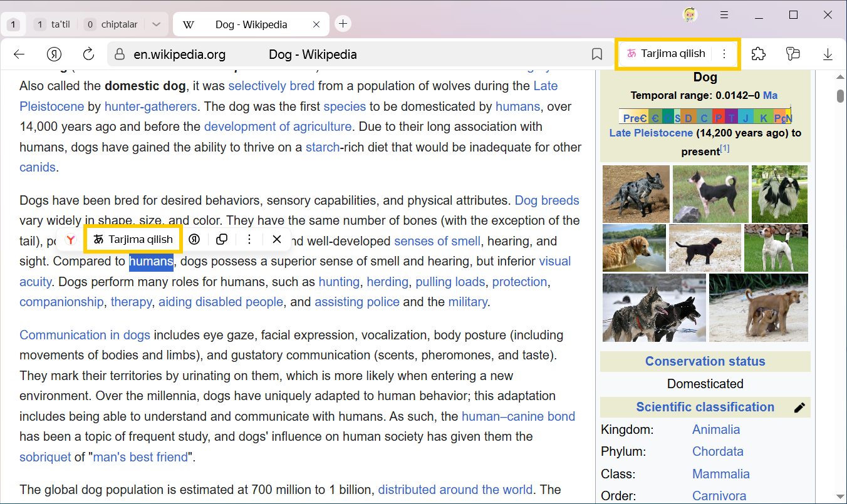The height and width of the screenshot is (504, 847).
Task: Click the edit pencil beside Scientific classification
Action: tap(799, 408)
